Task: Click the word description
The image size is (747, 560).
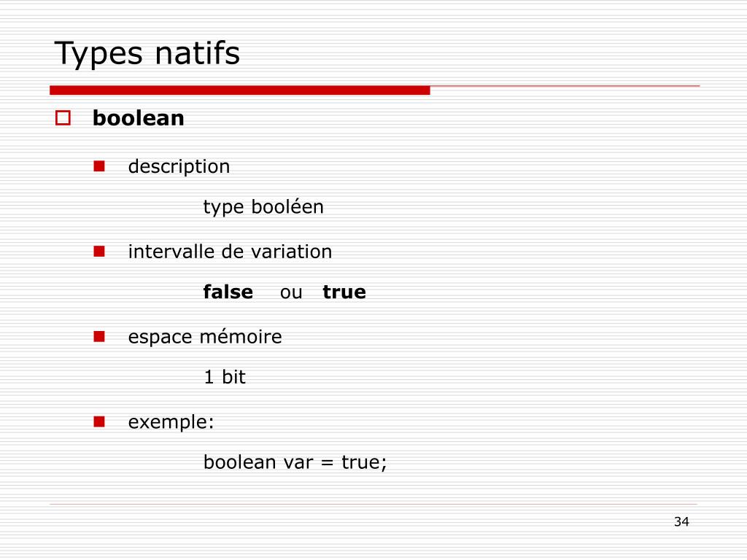Action: point(179,167)
